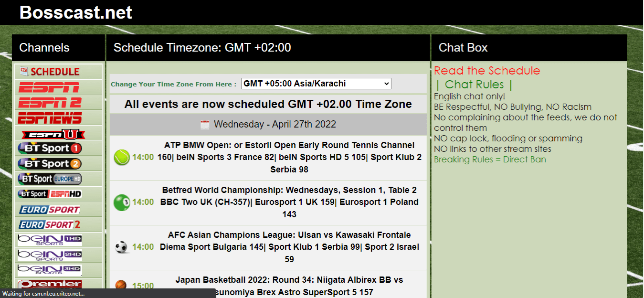This screenshot has width=644, height=298.
Task: Click the 14:00 time of Betfred World Championship
Action: tap(143, 202)
